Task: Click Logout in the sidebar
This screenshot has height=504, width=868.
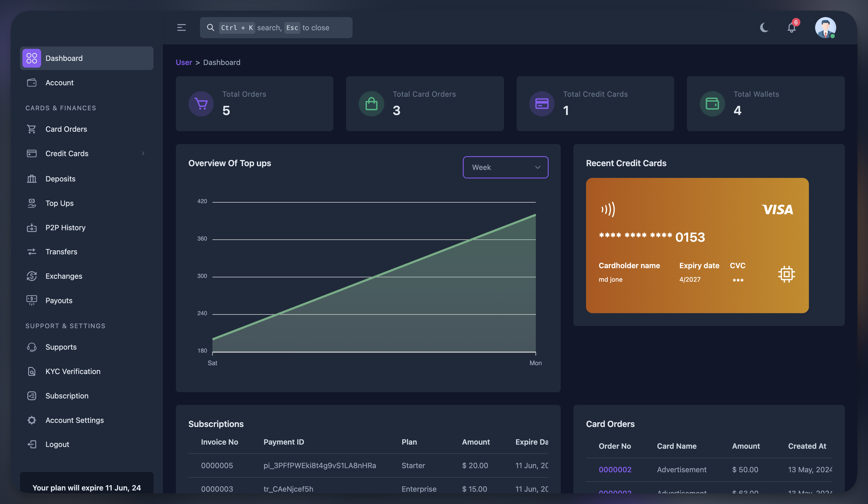Action: click(x=57, y=444)
